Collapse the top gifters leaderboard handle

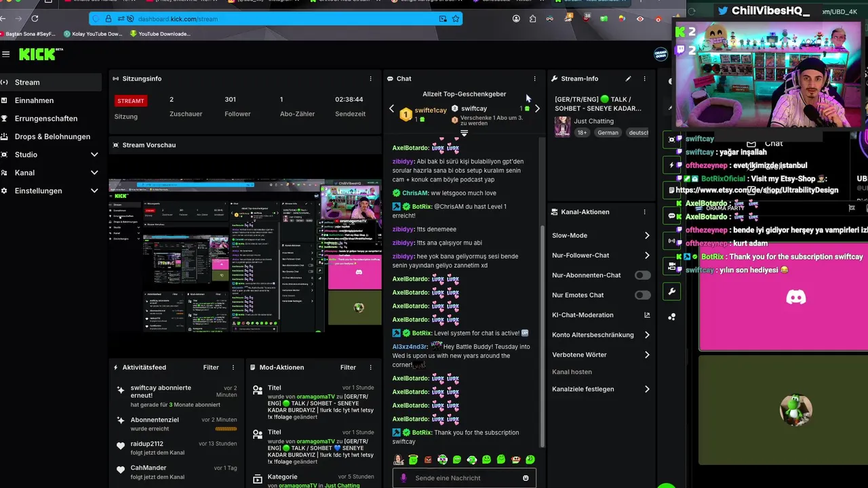465,133
